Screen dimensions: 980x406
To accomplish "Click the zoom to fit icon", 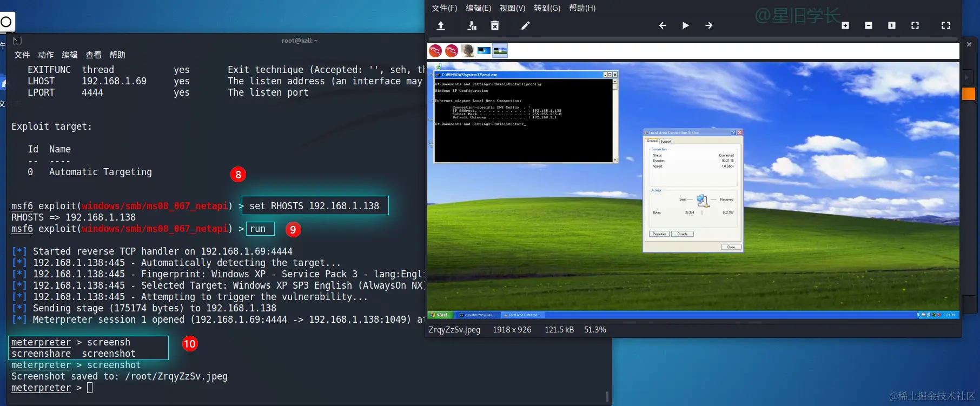I will [x=915, y=25].
